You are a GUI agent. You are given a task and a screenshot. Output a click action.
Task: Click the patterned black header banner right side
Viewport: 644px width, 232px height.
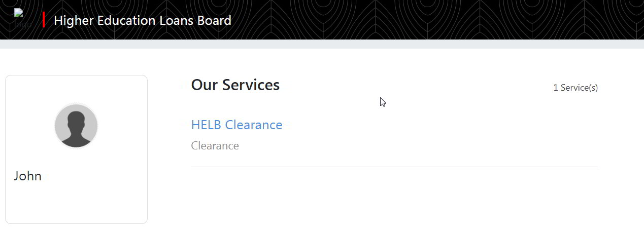tap(507, 20)
